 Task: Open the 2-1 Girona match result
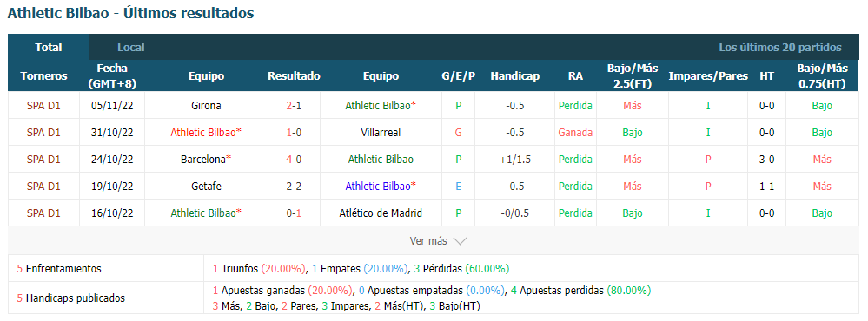pos(294,106)
